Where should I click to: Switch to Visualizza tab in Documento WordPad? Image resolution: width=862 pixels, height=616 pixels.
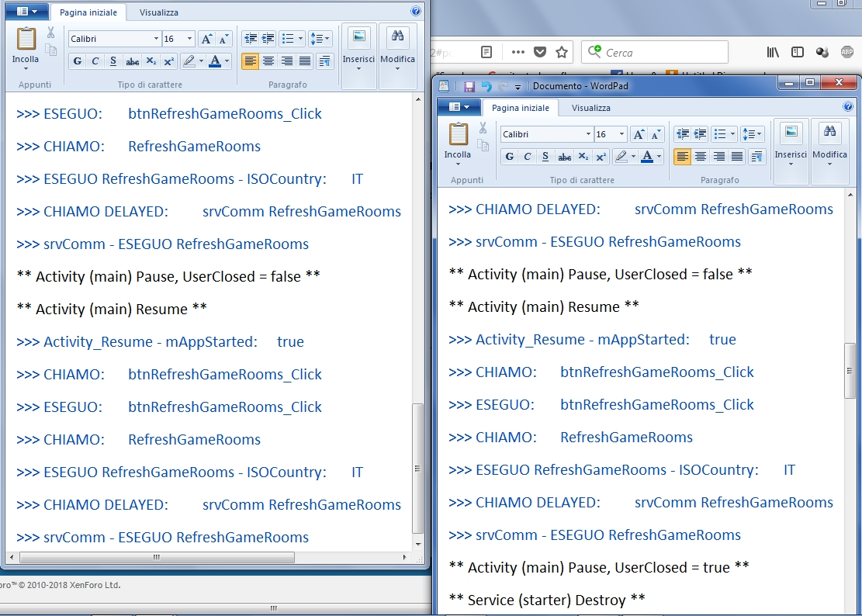coord(591,108)
